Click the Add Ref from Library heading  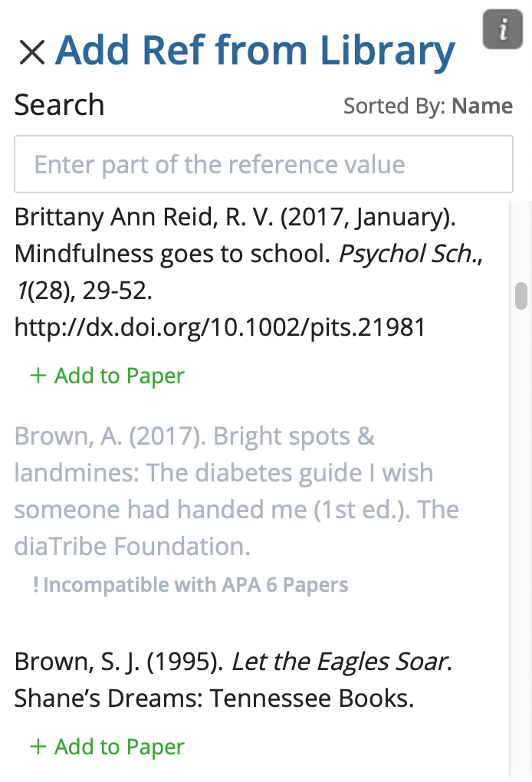pyautogui.click(x=255, y=50)
